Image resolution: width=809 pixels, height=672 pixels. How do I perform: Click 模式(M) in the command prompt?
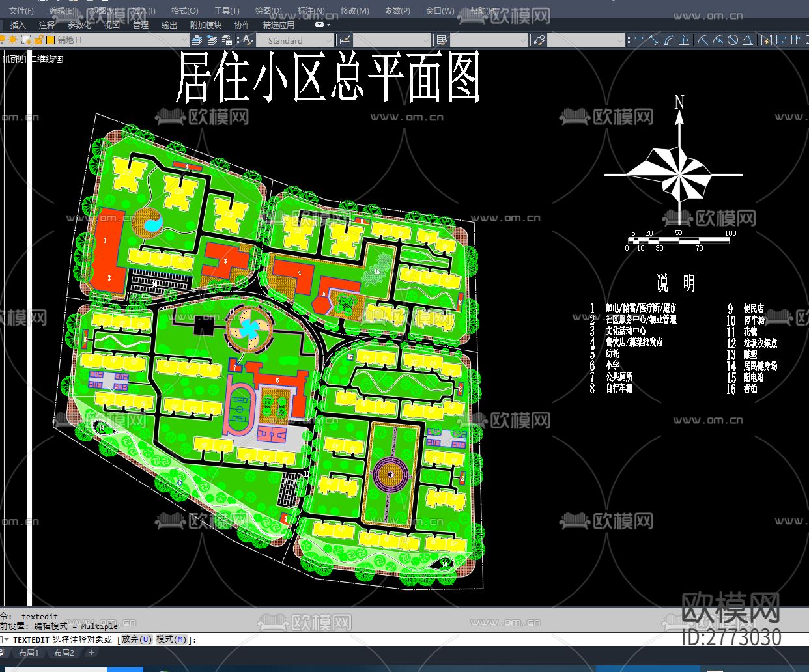pyautogui.click(x=173, y=639)
